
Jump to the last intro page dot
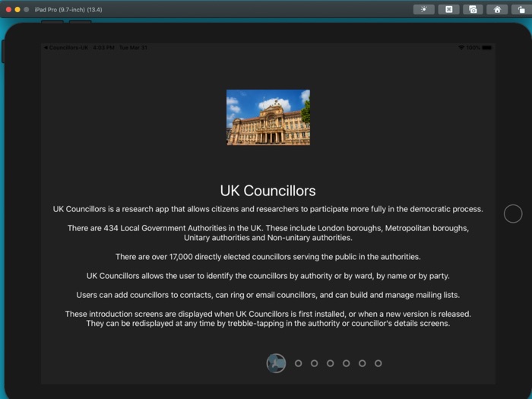coord(378,363)
